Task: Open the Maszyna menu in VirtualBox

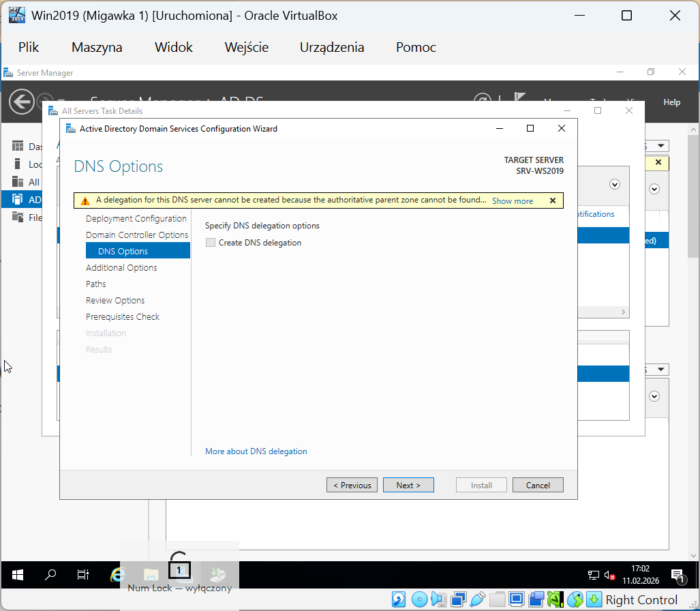Action: tap(97, 47)
